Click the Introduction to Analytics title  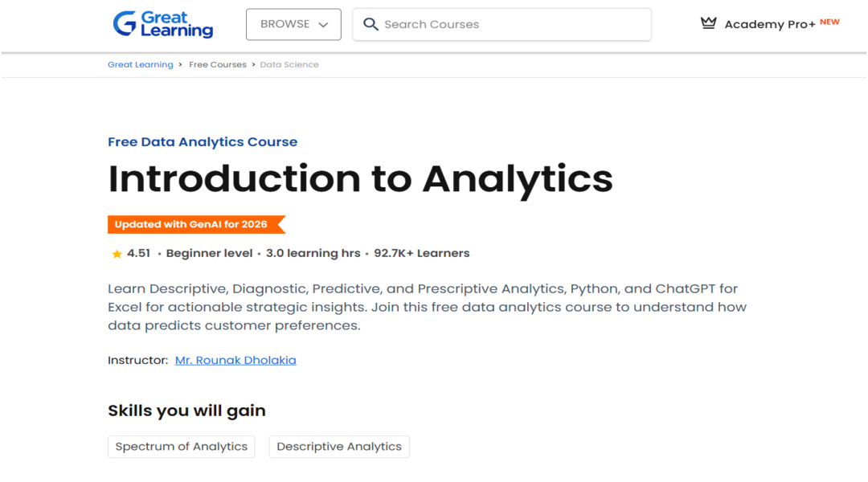click(x=360, y=178)
